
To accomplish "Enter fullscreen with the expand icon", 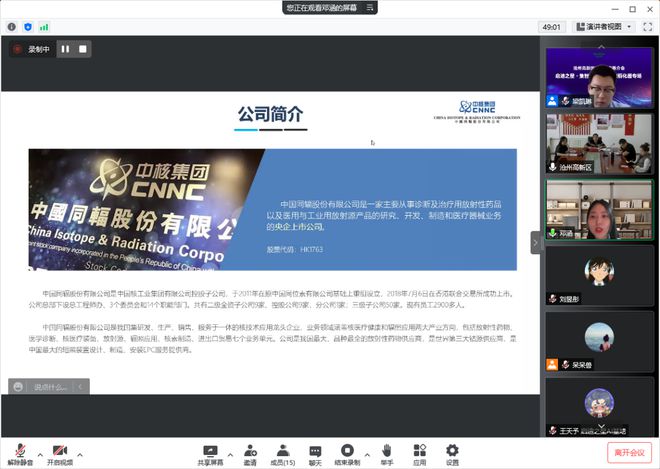I will point(647,27).
